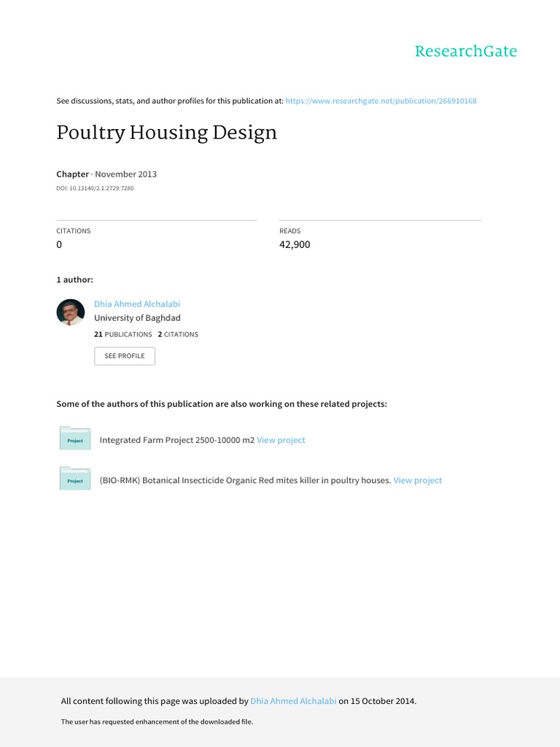
Task: Open the researchgate.net publication URL link
Action: pyautogui.click(x=381, y=101)
